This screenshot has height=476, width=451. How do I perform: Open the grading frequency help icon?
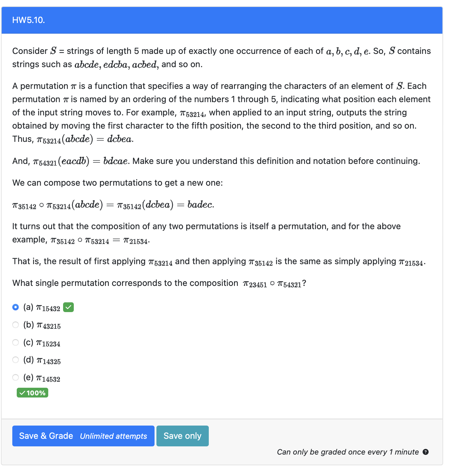(x=425, y=452)
